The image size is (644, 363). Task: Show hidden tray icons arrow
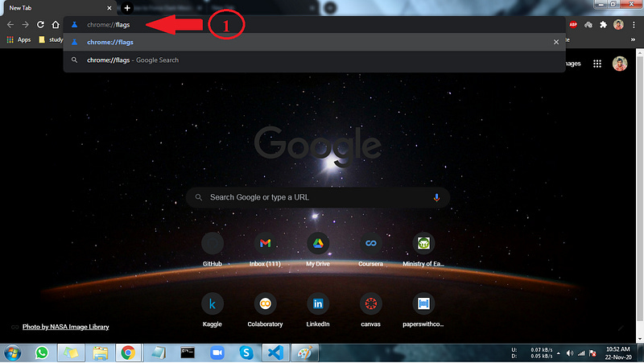pos(558,353)
